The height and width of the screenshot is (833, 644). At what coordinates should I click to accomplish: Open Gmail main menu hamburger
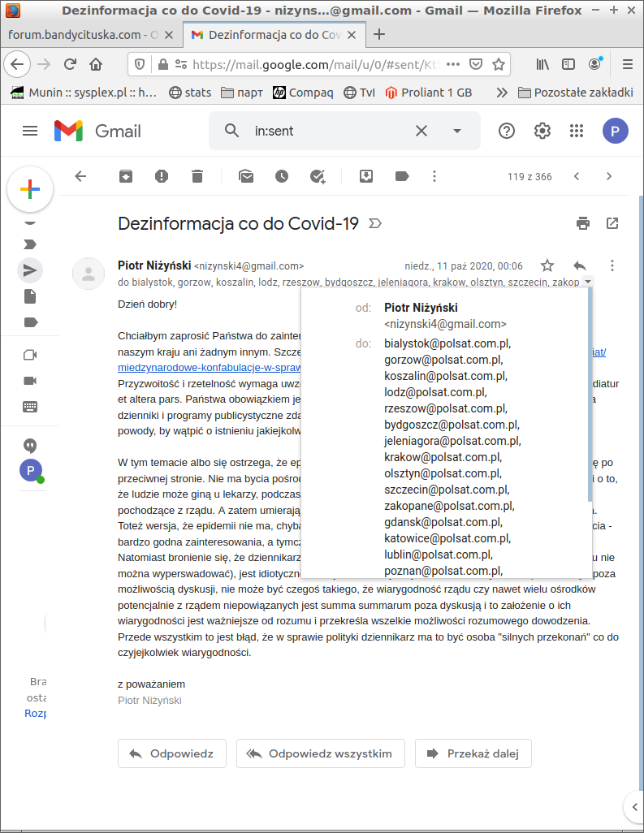(30, 131)
